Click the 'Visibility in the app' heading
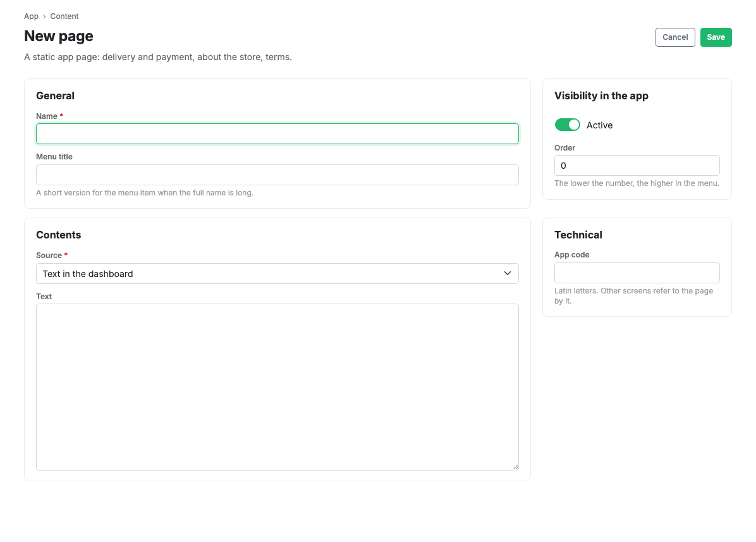756x542 pixels. pos(601,95)
